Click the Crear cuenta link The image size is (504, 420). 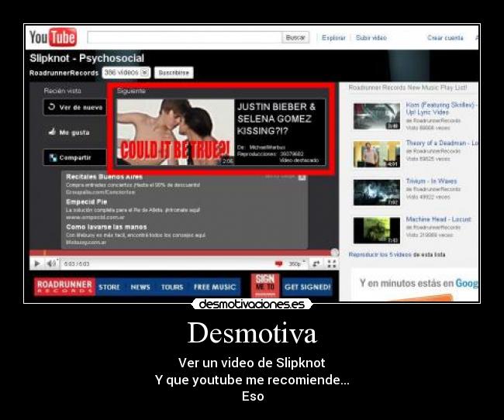tap(445, 38)
